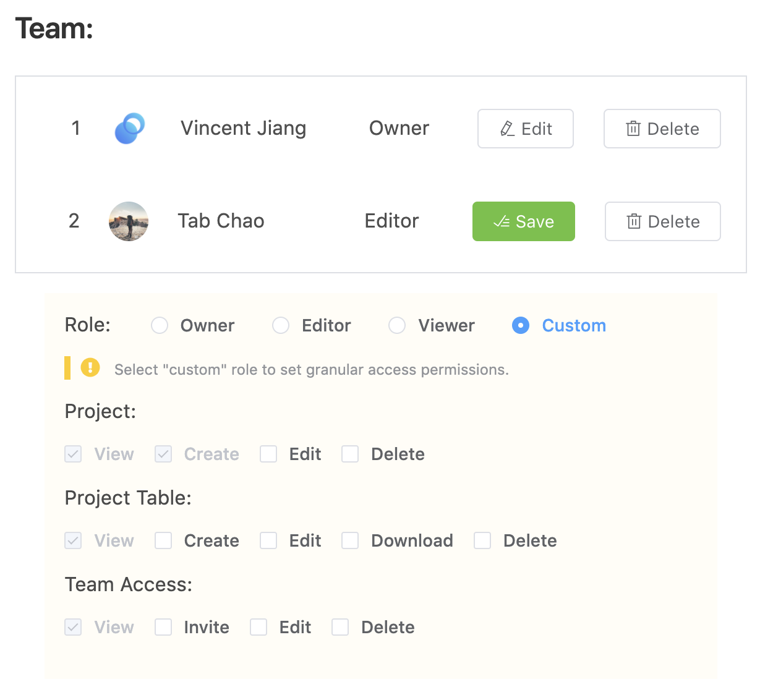Image resolution: width=773 pixels, height=700 pixels.
Task: Click the Edit button for Vincent Jiang
Action: click(525, 129)
